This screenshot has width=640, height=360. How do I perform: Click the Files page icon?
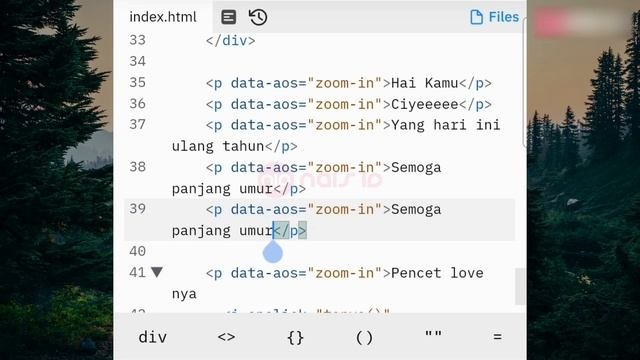point(476,17)
